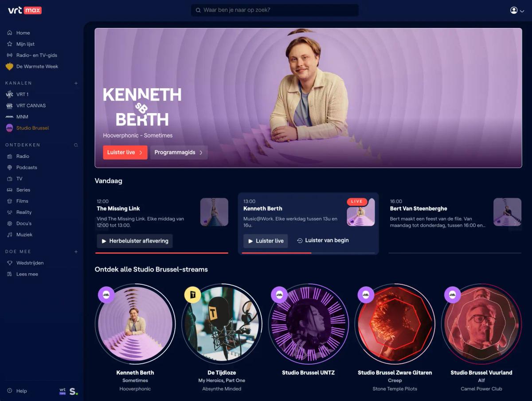Open the user account menu

[x=517, y=10]
